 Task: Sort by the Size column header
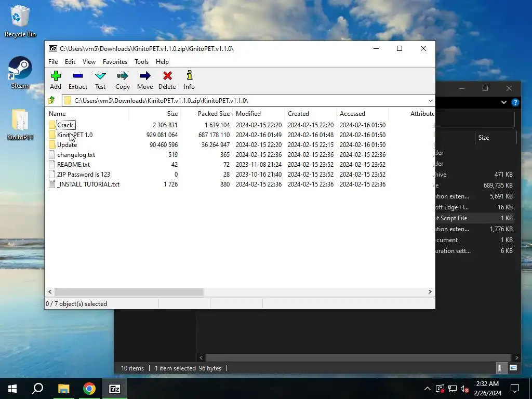155,114
